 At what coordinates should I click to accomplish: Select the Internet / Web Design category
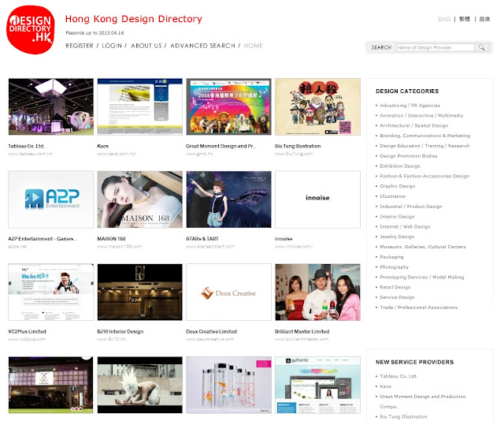(x=405, y=226)
